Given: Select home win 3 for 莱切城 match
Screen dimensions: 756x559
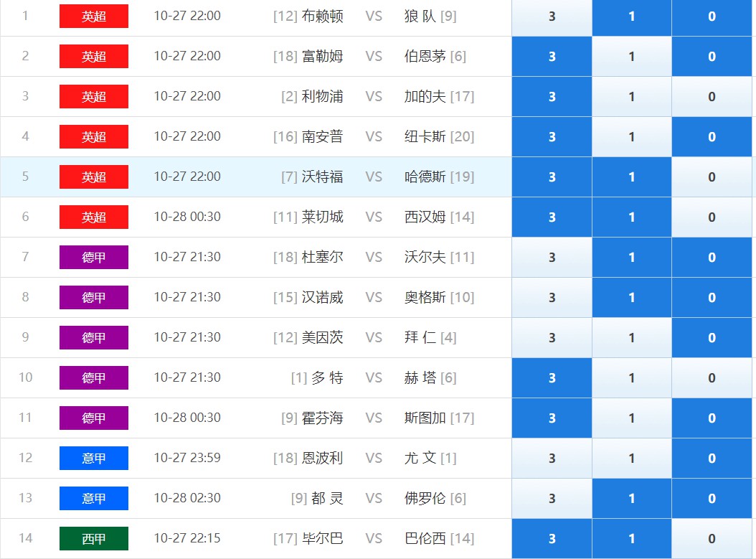Looking at the screenshot, I should [x=552, y=217].
